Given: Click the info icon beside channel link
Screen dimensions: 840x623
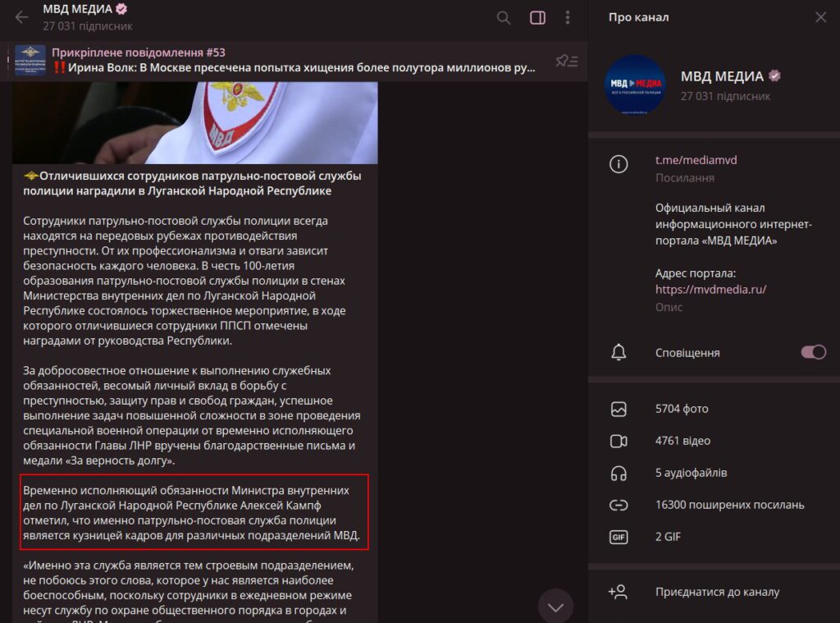Looking at the screenshot, I should point(619,164).
